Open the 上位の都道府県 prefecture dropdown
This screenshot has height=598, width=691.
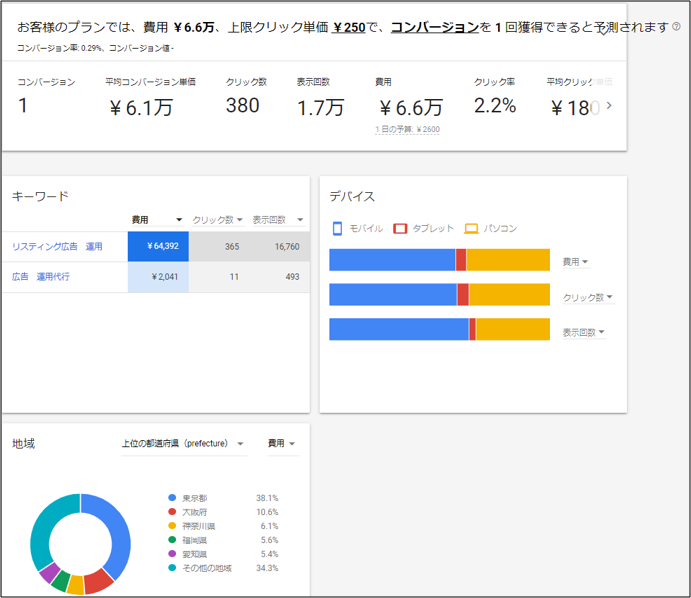pyautogui.click(x=183, y=443)
